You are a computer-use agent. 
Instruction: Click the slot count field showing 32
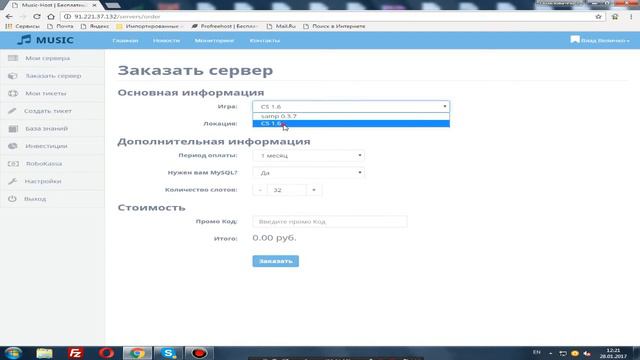coord(287,190)
